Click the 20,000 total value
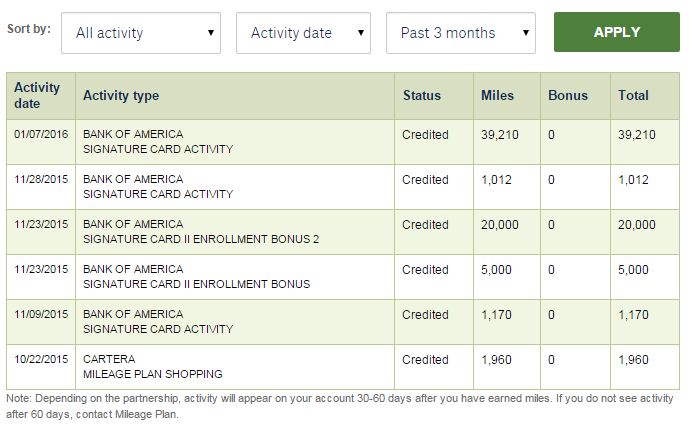Image resolution: width=694 pixels, height=439 pixels. click(637, 225)
